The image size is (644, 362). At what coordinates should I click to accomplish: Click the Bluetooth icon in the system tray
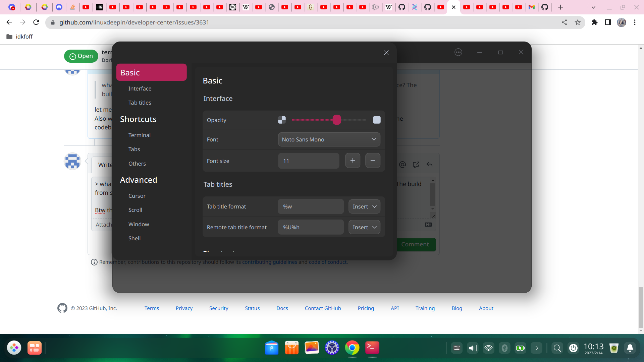click(505, 348)
